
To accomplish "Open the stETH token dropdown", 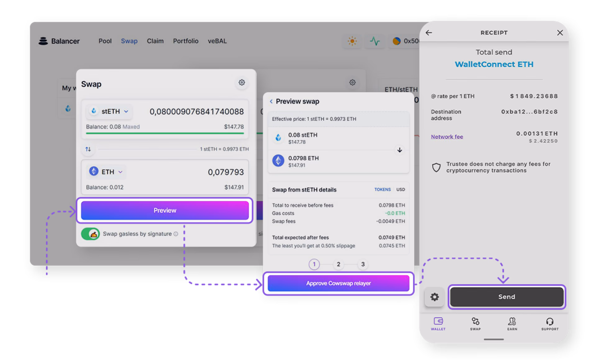I will pyautogui.click(x=109, y=111).
